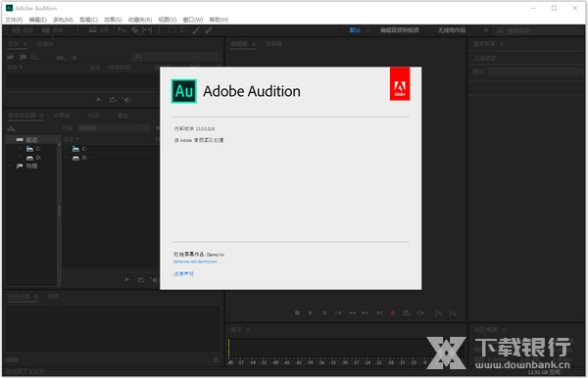
Task: Expand drive C: in the file list
Action: [66, 149]
